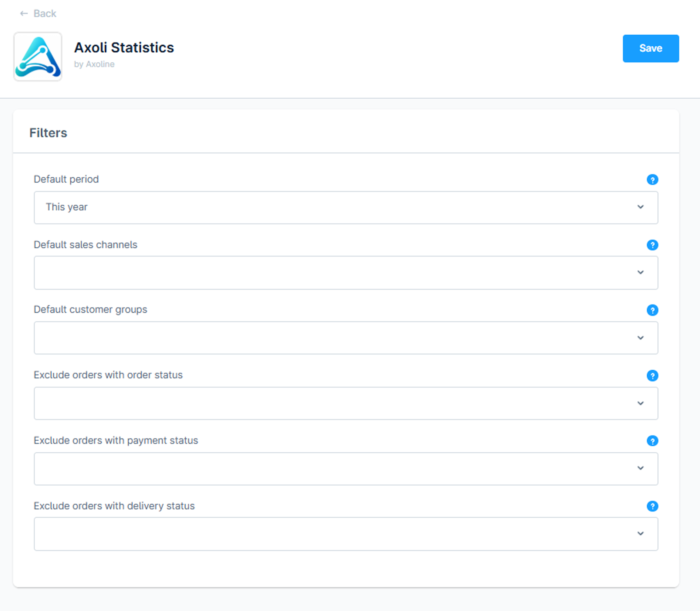Show help for delivery status exclusion
The image size is (700, 611).
pyautogui.click(x=652, y=506)
